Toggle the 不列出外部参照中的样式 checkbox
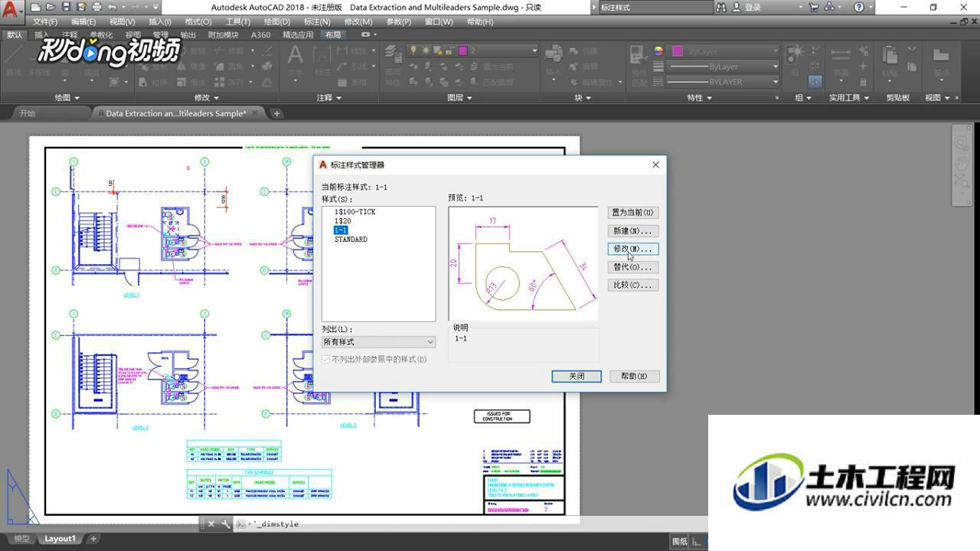 point(326,359)
